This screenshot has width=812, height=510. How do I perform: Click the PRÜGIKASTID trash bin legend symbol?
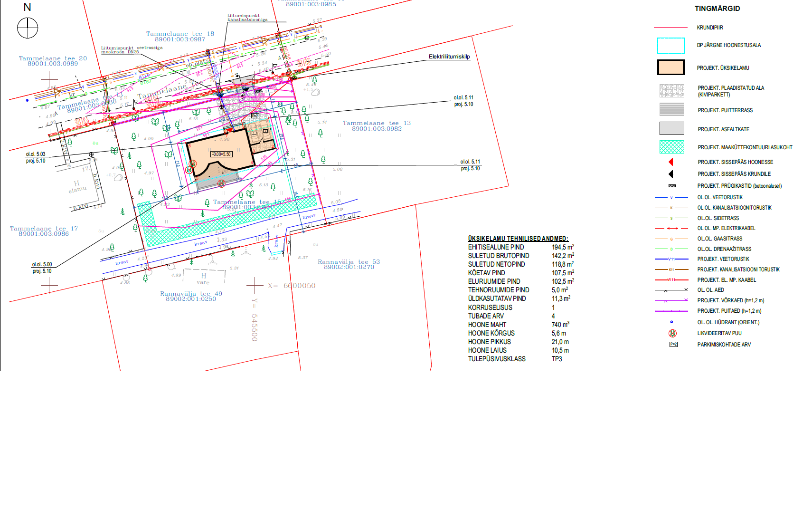[x=672, y=186]
